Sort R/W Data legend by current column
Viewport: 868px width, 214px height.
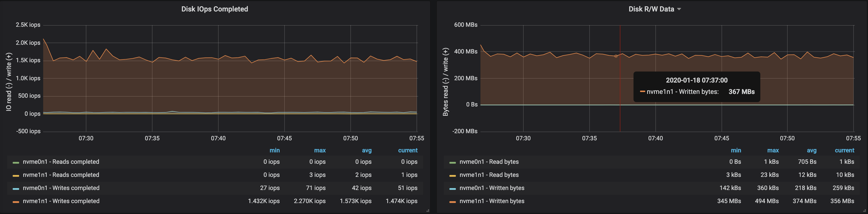(844, 150)
